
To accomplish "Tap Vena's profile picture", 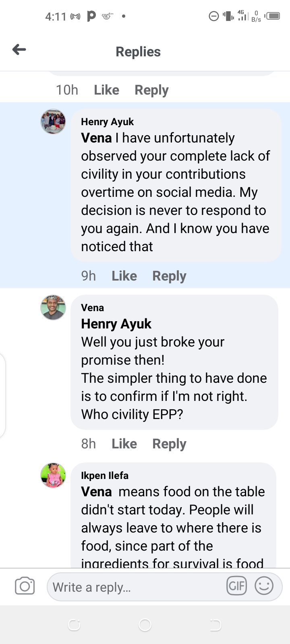I will point(53,308).
